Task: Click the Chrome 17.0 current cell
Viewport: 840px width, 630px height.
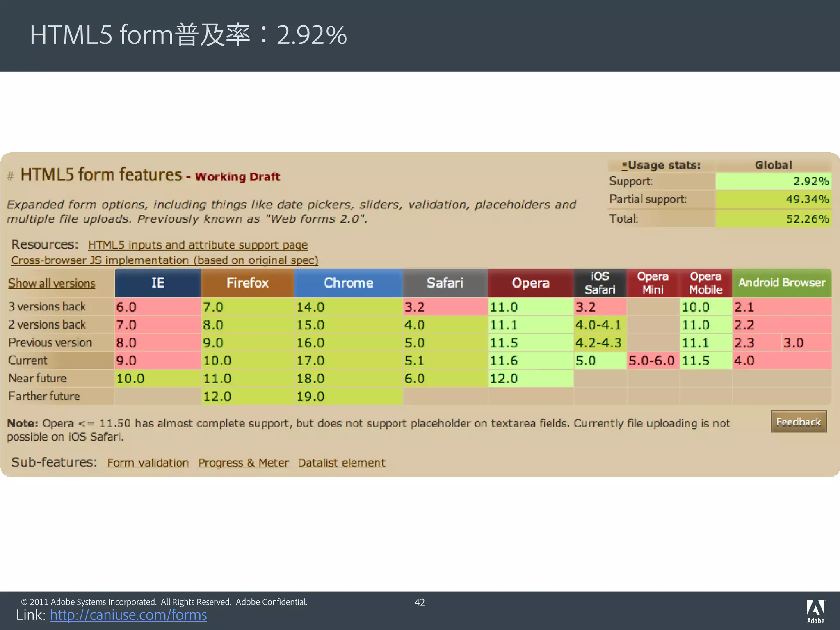Action: click(348, 361)
